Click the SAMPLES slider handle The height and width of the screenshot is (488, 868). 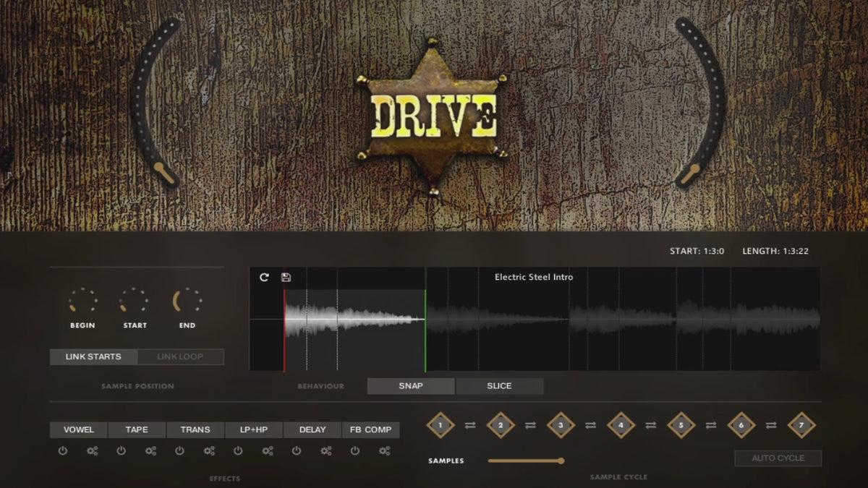tap(561, 461)
